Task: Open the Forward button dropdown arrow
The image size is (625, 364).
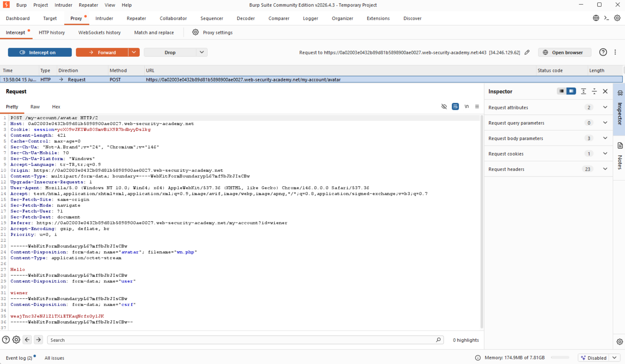Action: 134,52
